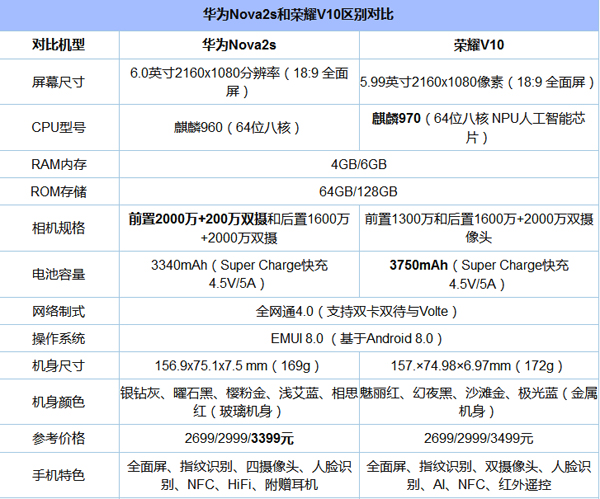This screenshot has width=600, height=499.
Task: Click the 64GB/128GB value
Action: coord(359,191)
